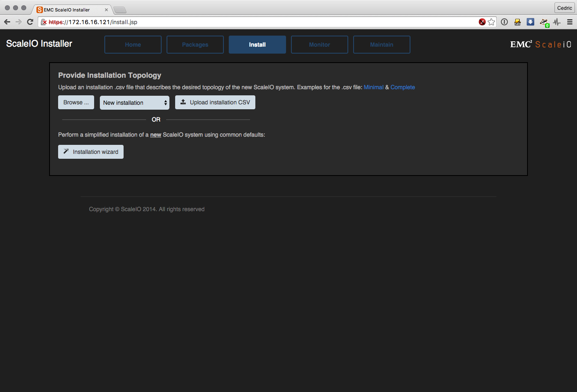This screenshot has height=392, width=577.
Task: Switch to the Monitor tab
Action: (320, 45)
